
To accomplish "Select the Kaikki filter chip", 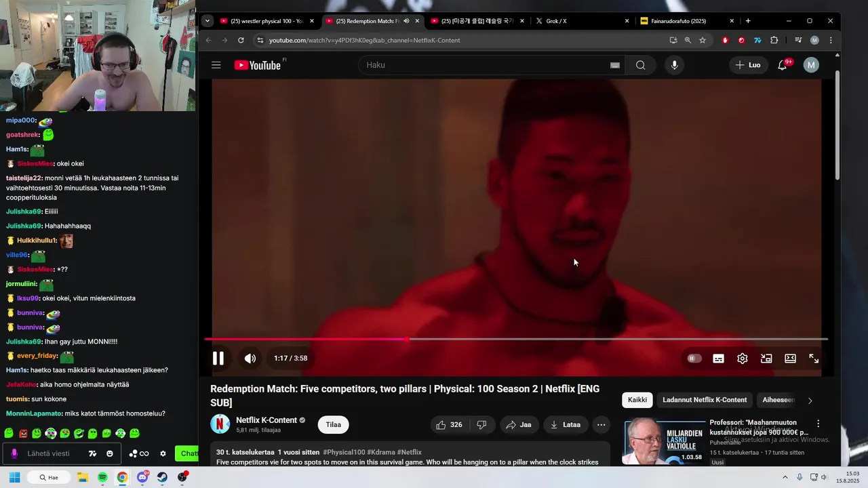I will 637,400.
